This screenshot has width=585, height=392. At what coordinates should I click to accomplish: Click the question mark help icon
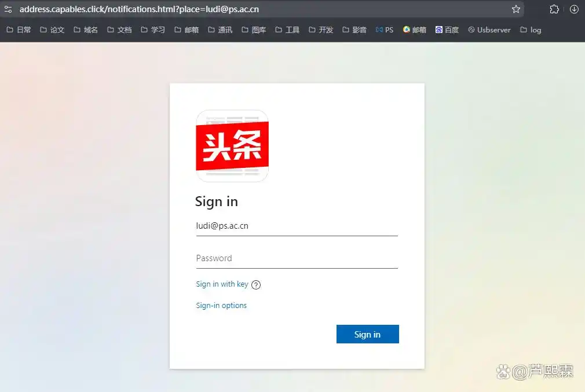point(256,285)
